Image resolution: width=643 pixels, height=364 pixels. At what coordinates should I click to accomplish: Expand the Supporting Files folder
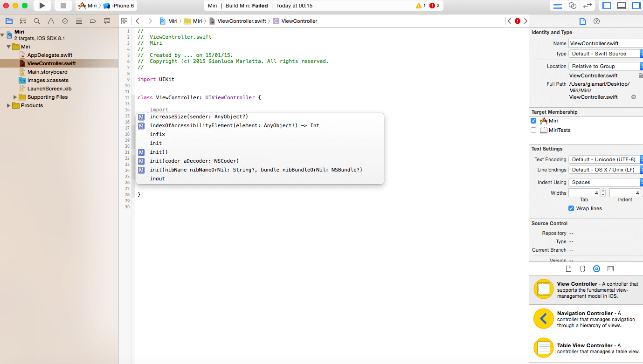pyautogui.click(x=15, y=97)
